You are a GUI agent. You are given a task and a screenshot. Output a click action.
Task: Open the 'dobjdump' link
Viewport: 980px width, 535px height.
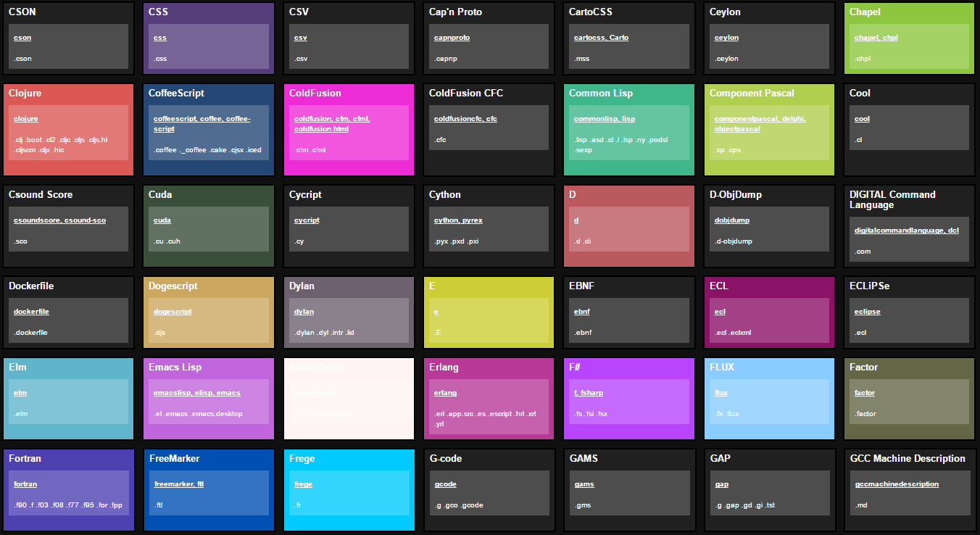point(731,220)
